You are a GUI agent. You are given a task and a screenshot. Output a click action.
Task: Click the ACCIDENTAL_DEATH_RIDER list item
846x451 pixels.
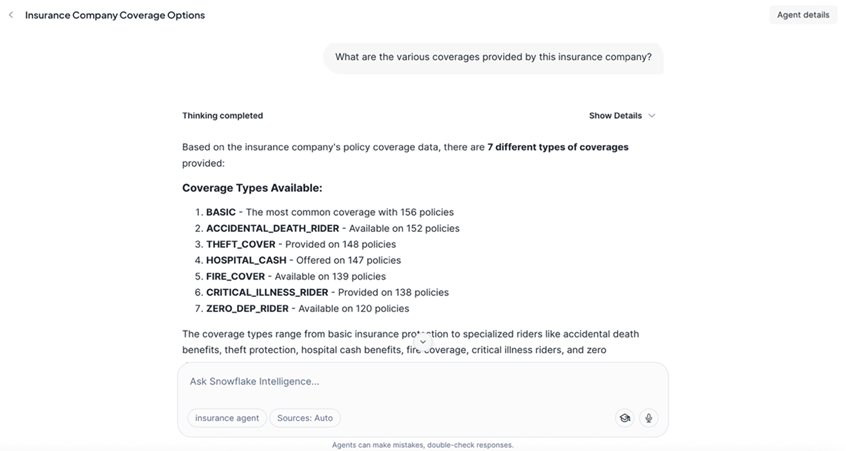(332, 228)
